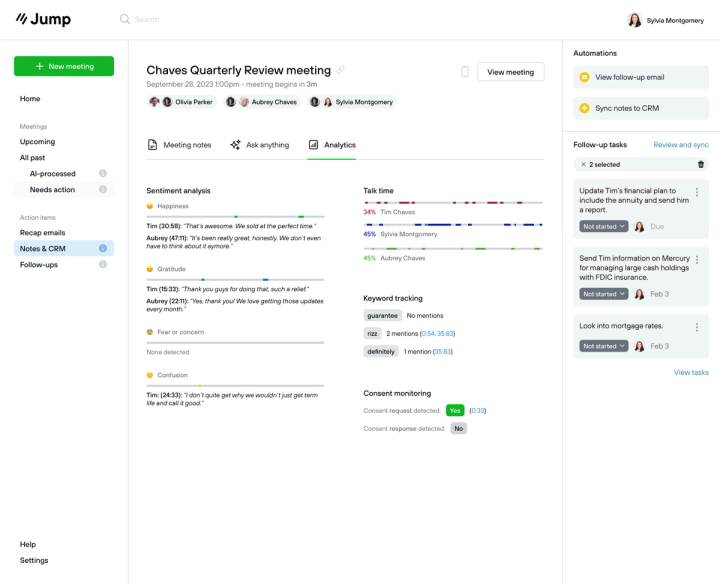Clear the 2 selected tasks
This screenshot has height=584, width=720.
click(x=583, y=164)
